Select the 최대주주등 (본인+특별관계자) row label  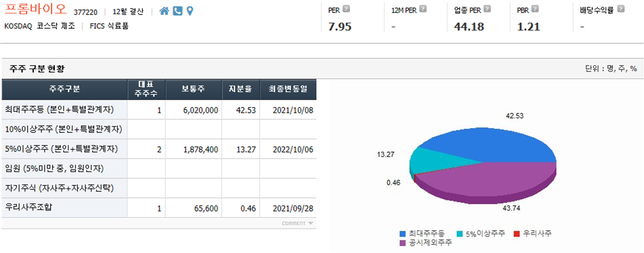point(59,110)
